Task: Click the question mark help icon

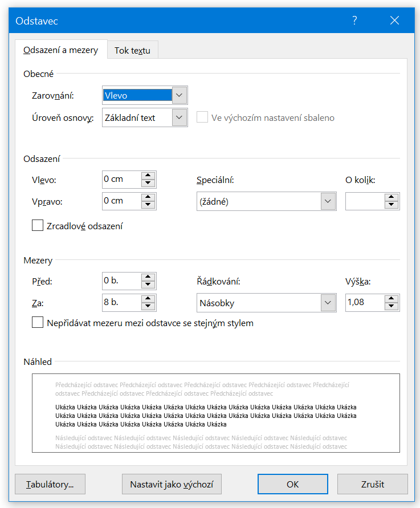Action: click(354, 21)
